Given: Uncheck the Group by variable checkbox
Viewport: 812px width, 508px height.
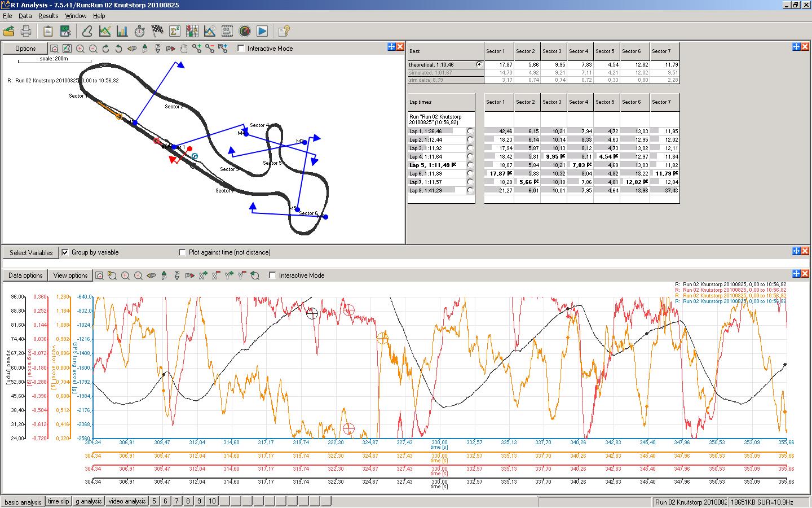Looking at the screenshot, I should (x=65, y=252).
